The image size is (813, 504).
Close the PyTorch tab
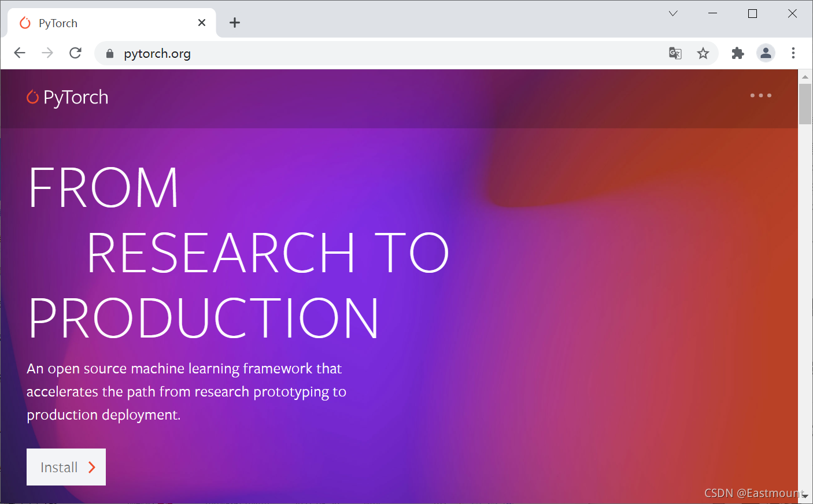coord(202,23)
